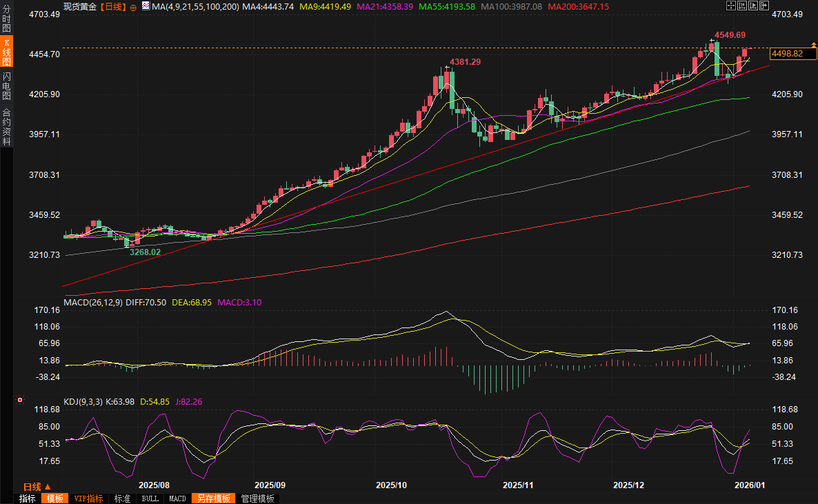The height and width of the screenshot is (504, 818).
Task: Select the 模板 bottom tab
Action: click(x=54, y=498)
